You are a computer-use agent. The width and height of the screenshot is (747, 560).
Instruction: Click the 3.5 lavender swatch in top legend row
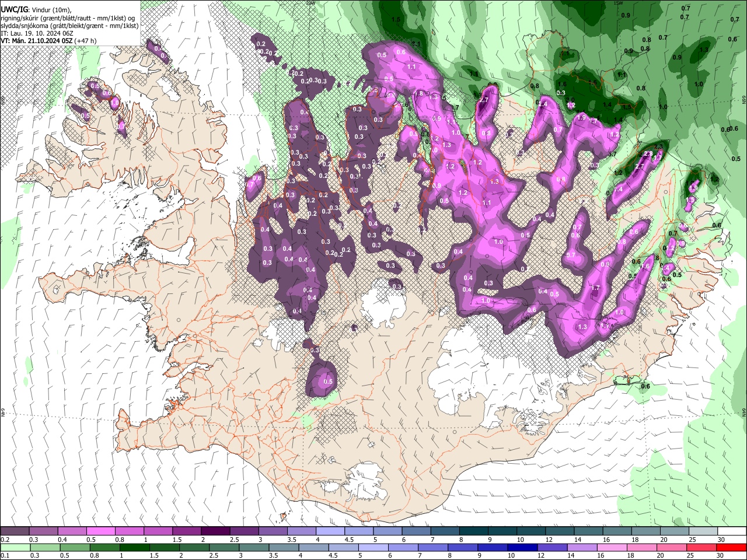(301, 531)
